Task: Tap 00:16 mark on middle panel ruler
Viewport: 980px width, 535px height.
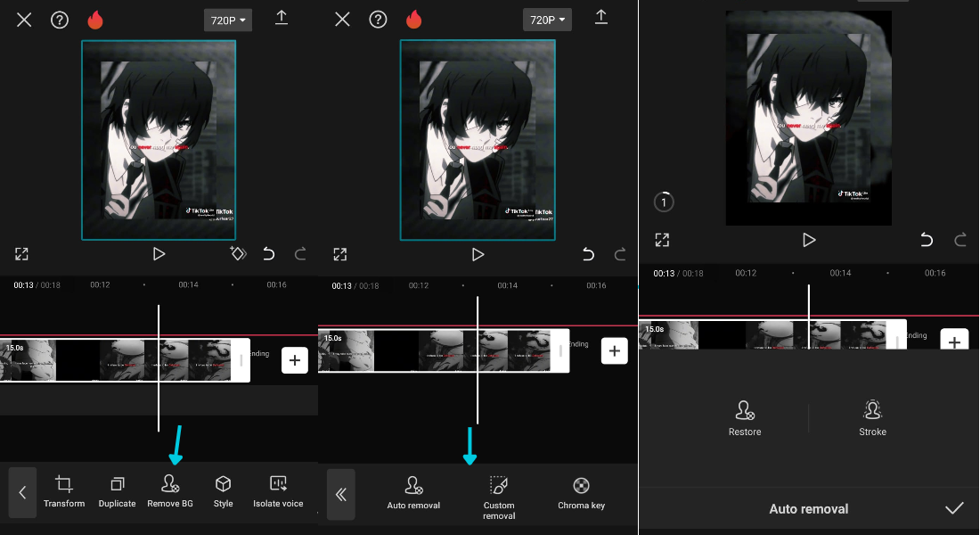Action: (x=596, y=285)
